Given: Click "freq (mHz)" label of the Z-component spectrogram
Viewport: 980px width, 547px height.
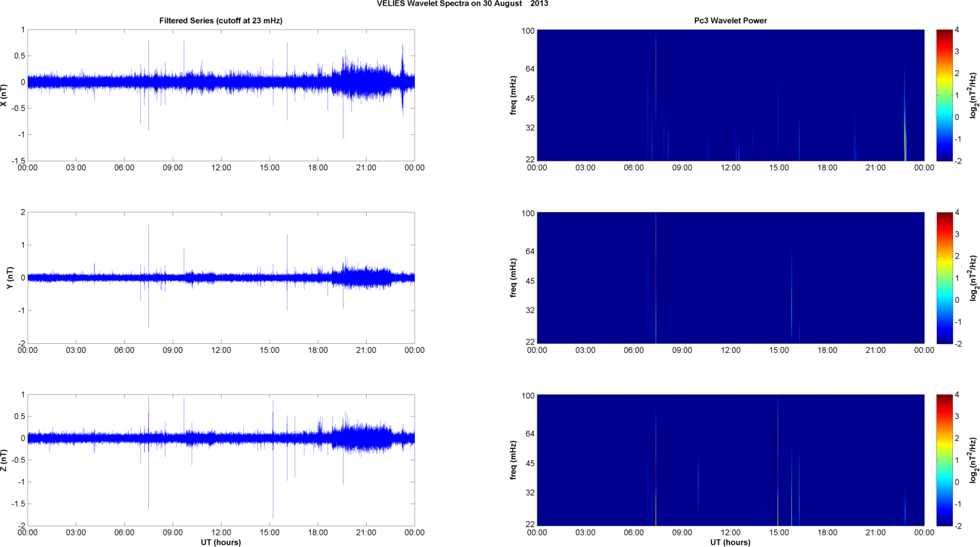Looking at the screenshot, I should 514,460.
